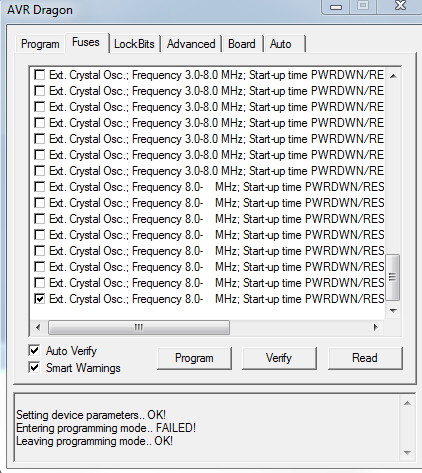Check the first 3.0-8.0 MHz crystal option
Image resolution: width=422 pixels, height=473 pixels.
(x=40, y=75)
